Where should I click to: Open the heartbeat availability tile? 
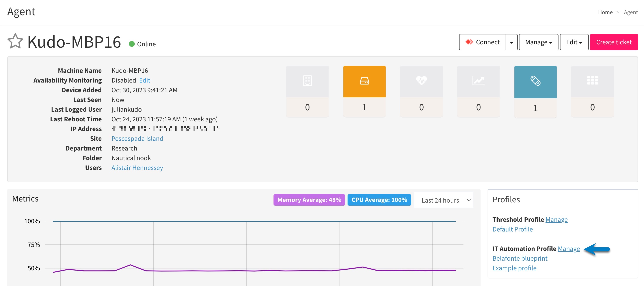point(421,81)
